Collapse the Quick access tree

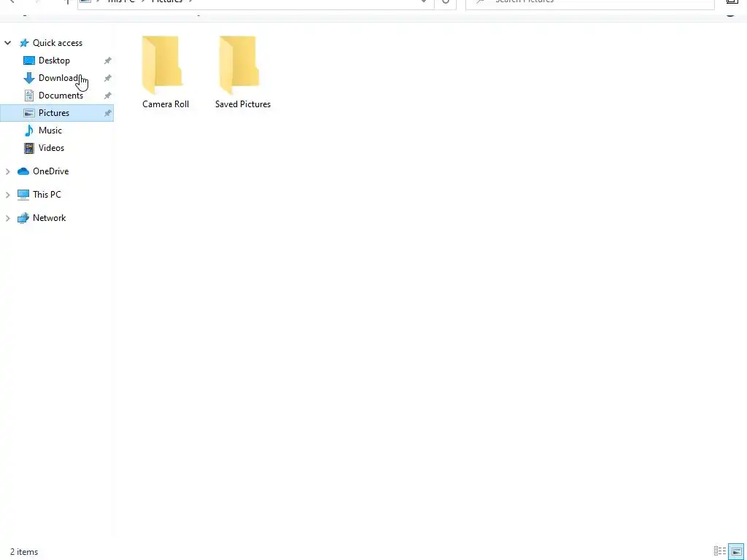(7, 43)
